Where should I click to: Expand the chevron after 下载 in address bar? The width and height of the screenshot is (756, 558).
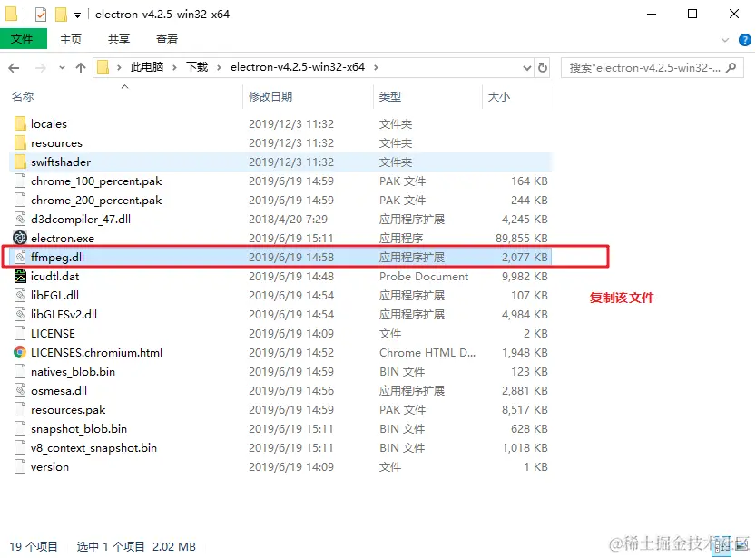coord(219,67)
